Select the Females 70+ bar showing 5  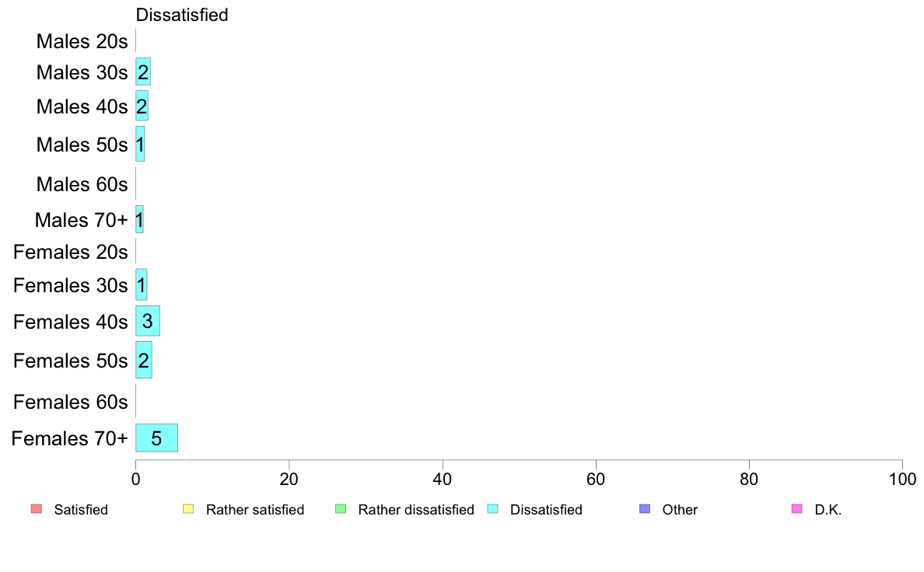click(x=157, y=438)
